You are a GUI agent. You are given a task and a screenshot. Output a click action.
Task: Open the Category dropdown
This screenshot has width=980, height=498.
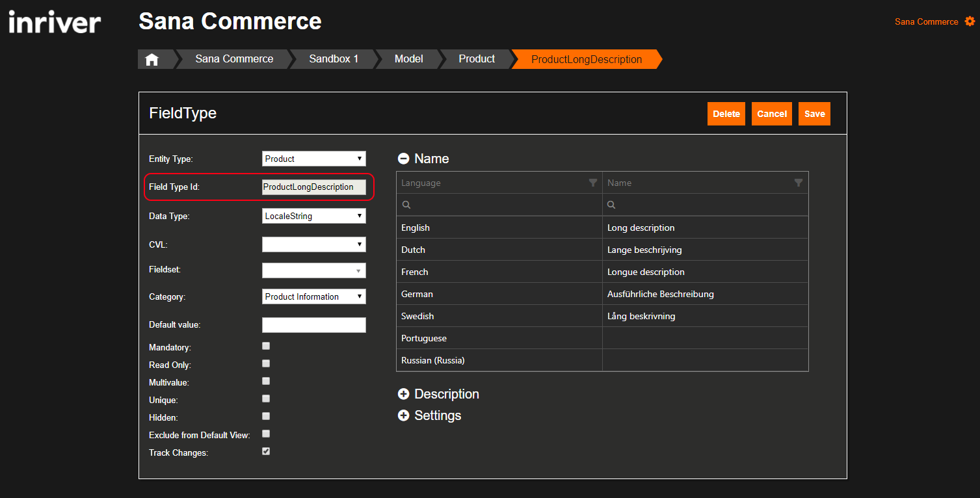(314, 296)
